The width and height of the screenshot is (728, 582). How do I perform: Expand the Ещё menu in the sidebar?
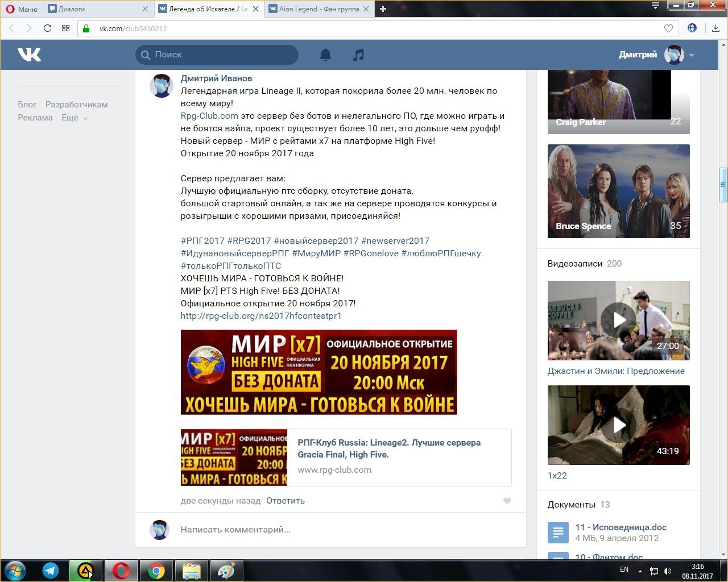coord(74,118)
